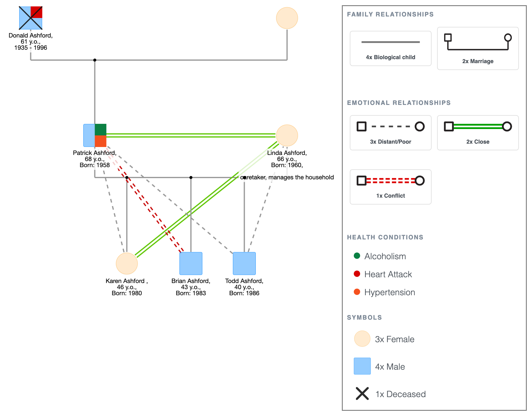This screenshot has height=416, width=532.
Task: Click Karen Ashford's female circle
Action: tap(127, 264)
